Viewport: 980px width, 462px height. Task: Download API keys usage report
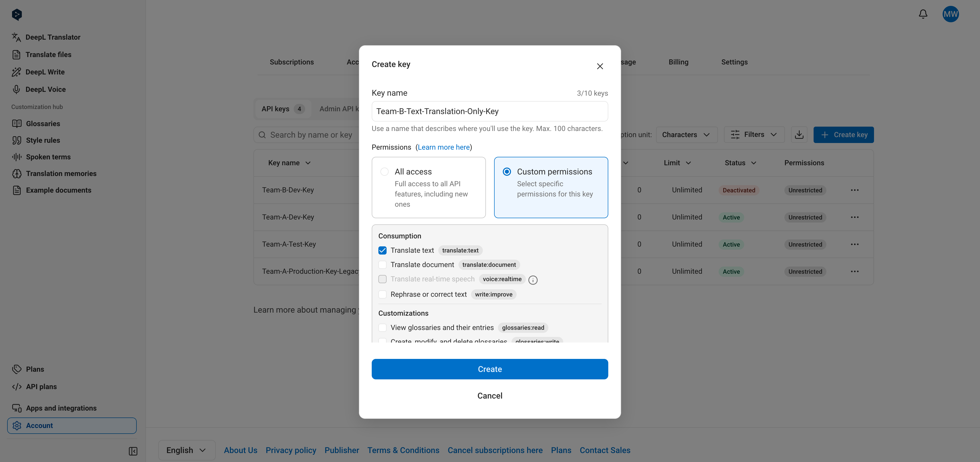pyautogui.click(x=799, y=135)
